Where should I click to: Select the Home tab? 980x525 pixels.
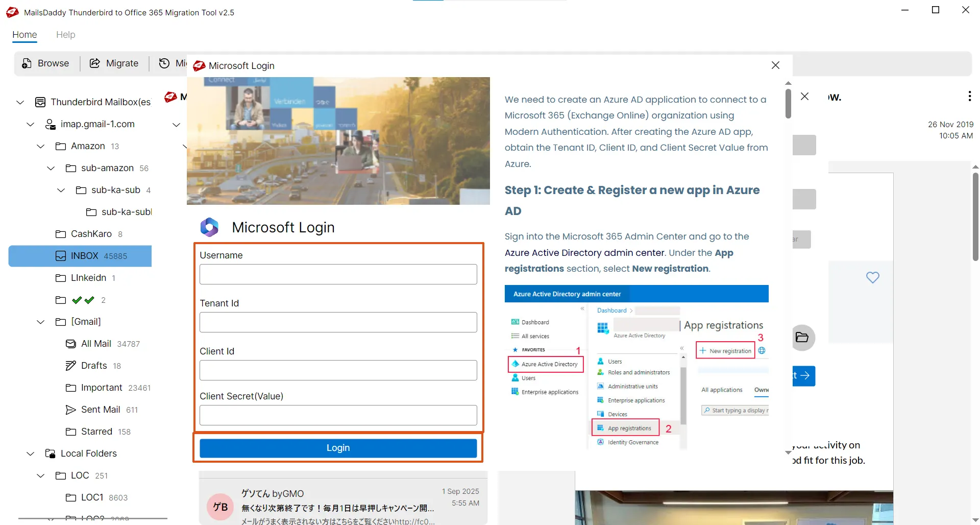pyautogui.click(x=24, y=35)
